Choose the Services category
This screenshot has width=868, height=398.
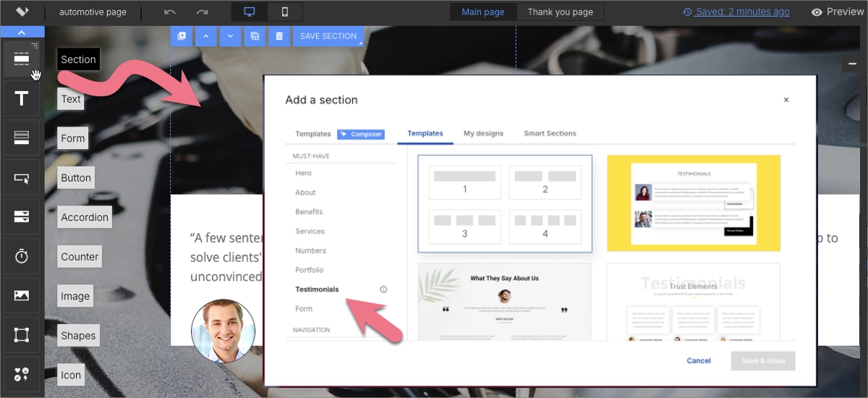[x=310, y=232]
